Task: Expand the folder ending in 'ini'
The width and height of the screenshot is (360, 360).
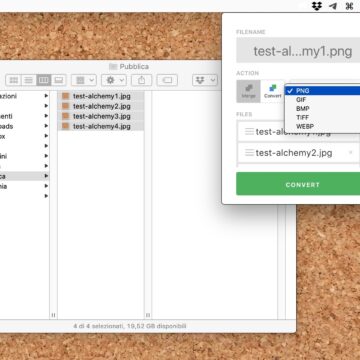Action: tap(46, 156)
